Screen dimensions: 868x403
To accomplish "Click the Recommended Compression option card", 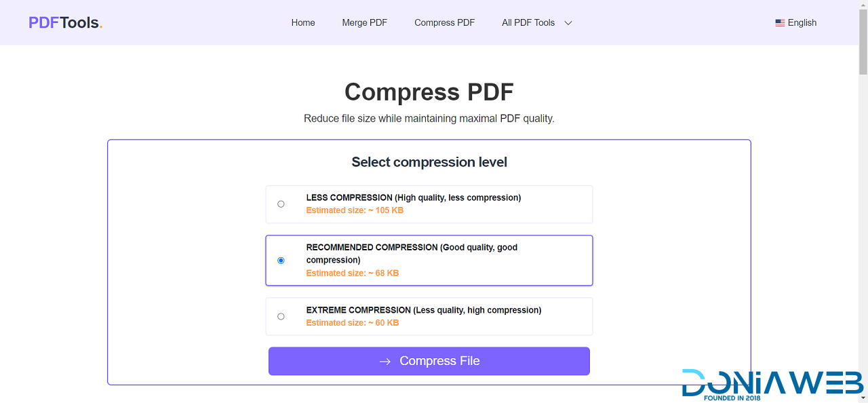I will 429,261.
